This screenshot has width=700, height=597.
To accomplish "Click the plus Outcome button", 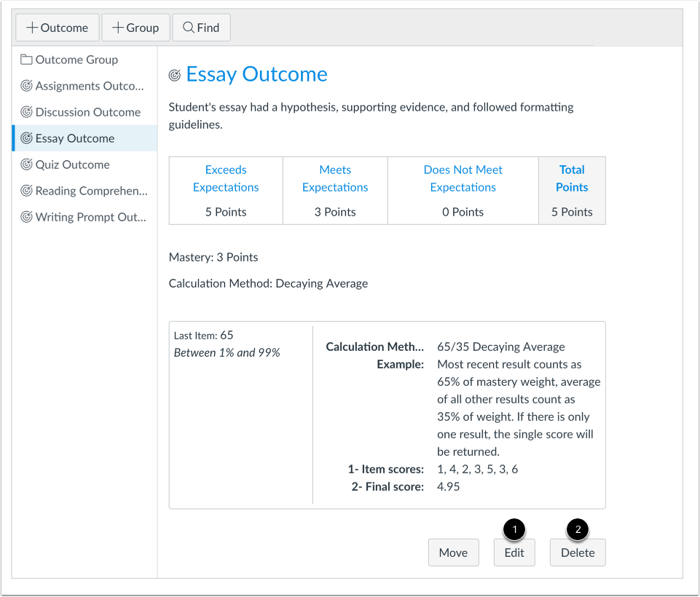I will tap(57, 28).
